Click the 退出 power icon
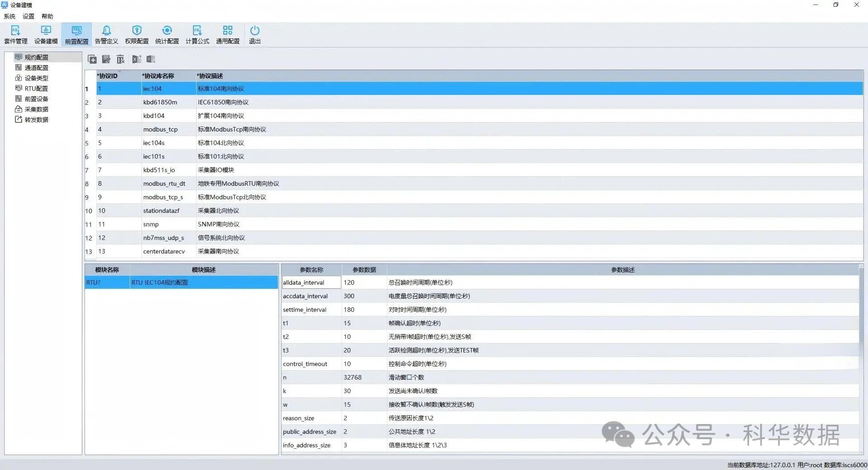 255,34
